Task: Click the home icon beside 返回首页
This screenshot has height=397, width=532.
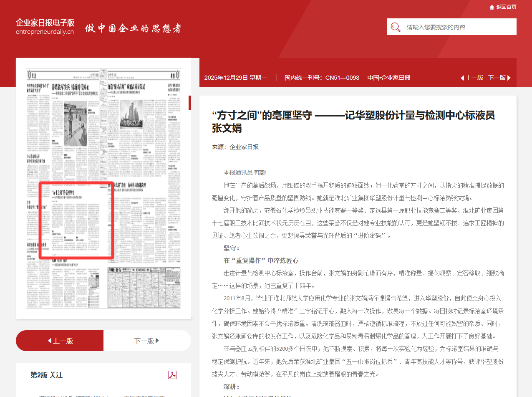Action: coord(492,7)
